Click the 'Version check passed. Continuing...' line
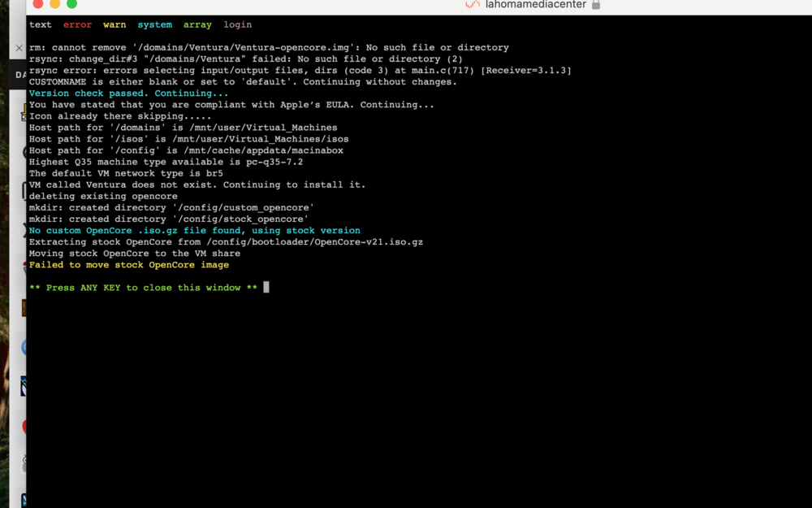The width and height of the screenshot is (812, 508). [129, 93]
